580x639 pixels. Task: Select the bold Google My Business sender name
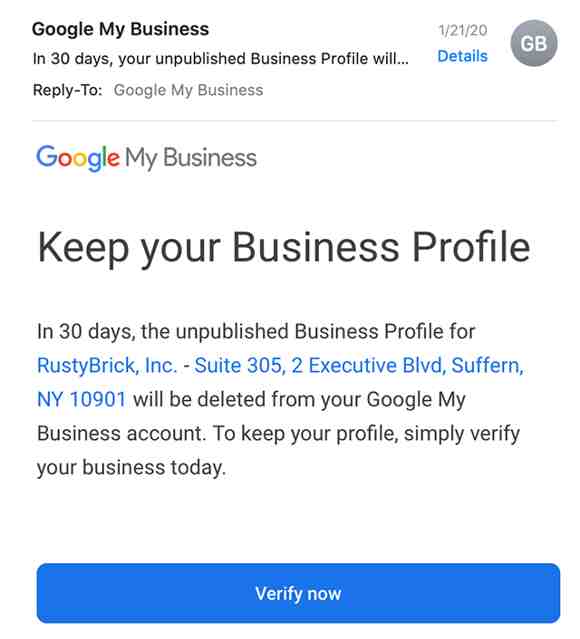coord(121,29)
